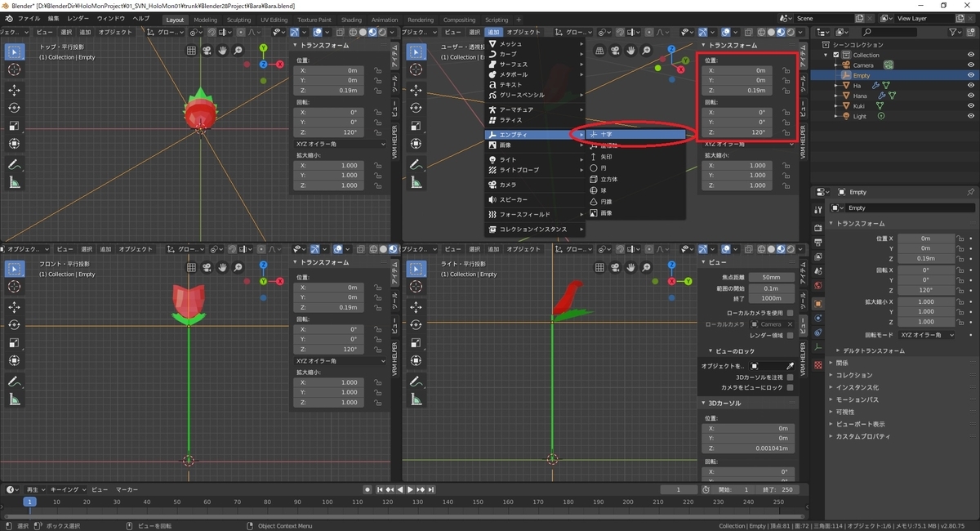The width and height of the screenshot is (980, 531).
Task: Select 矢印 (Arrow) empty type
Action: (x=636, y=156)
